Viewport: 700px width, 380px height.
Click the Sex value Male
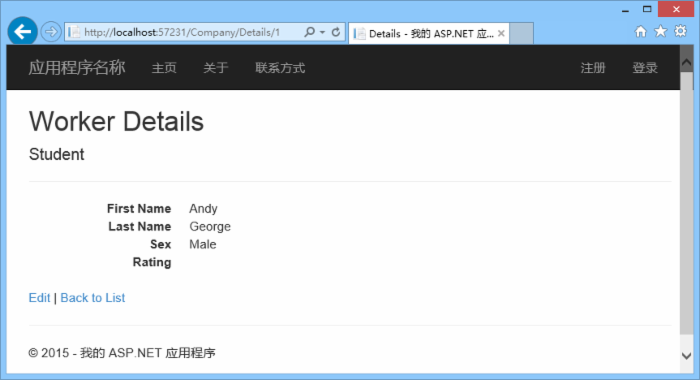(203, 244)
